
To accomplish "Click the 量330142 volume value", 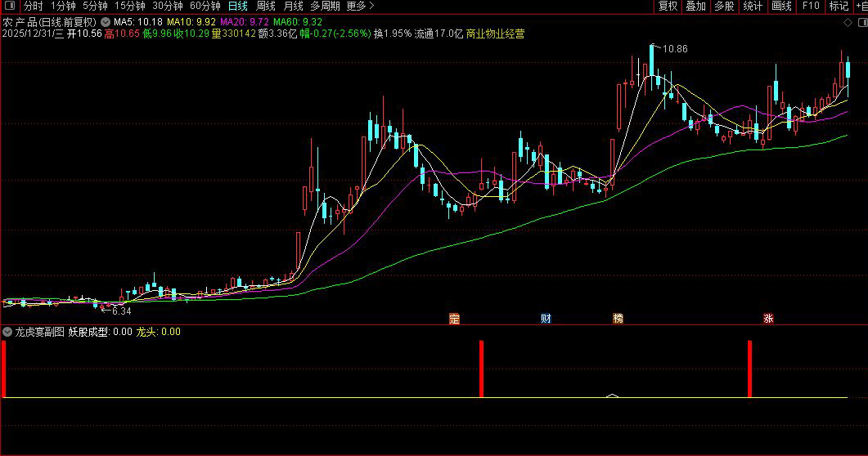I will tap(234, 34).
